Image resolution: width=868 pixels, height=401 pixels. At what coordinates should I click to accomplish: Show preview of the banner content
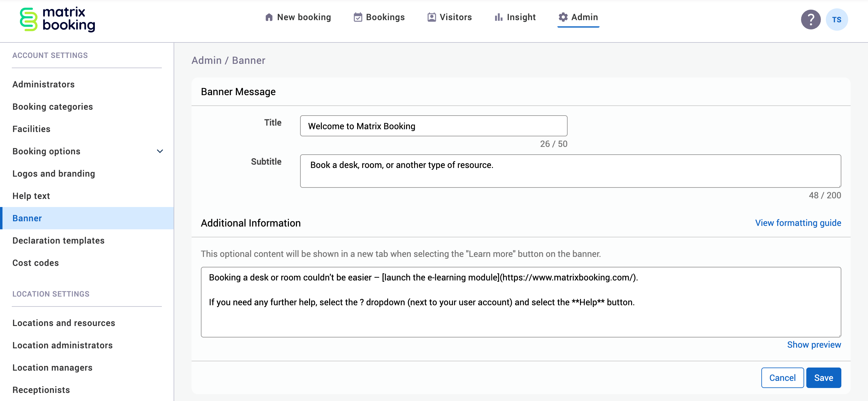pyautogui.click(x=814, y=344)
